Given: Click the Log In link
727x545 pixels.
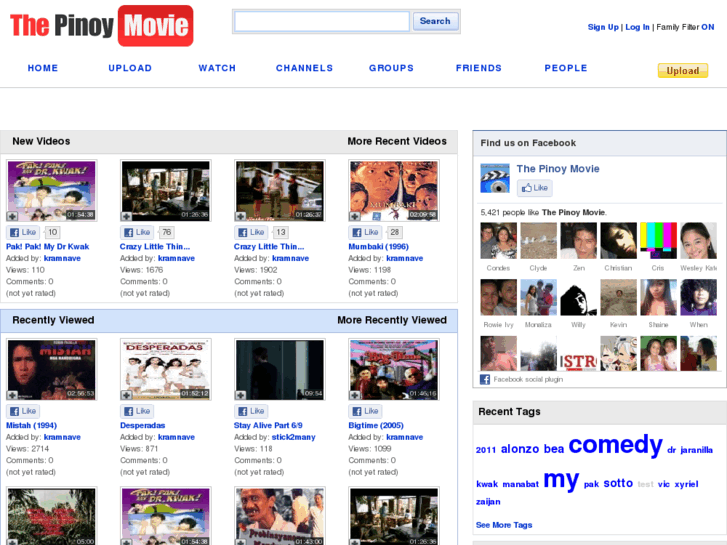Looking at the screenshot, I should [637, 27].
